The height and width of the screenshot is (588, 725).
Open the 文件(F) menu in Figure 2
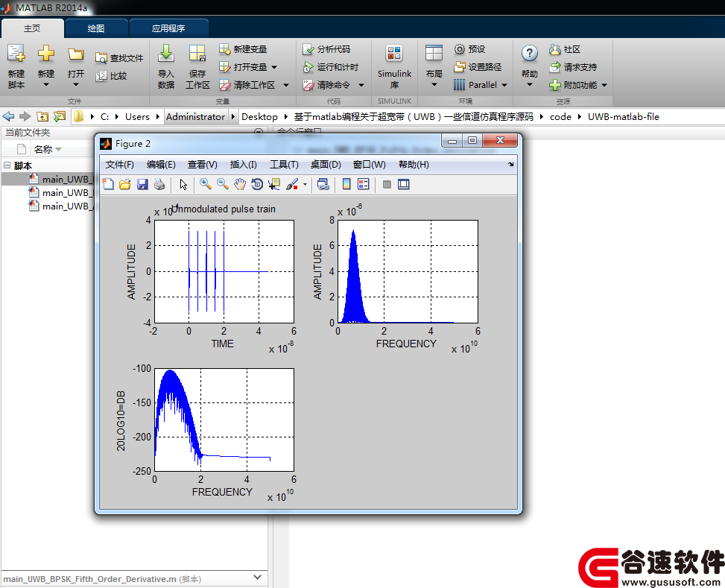click(120, 165)
